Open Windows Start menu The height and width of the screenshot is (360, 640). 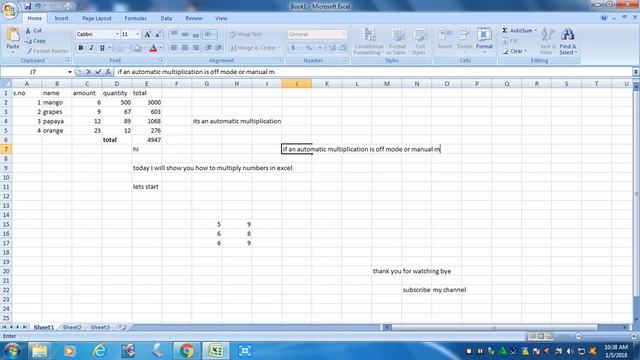(11, 351)
